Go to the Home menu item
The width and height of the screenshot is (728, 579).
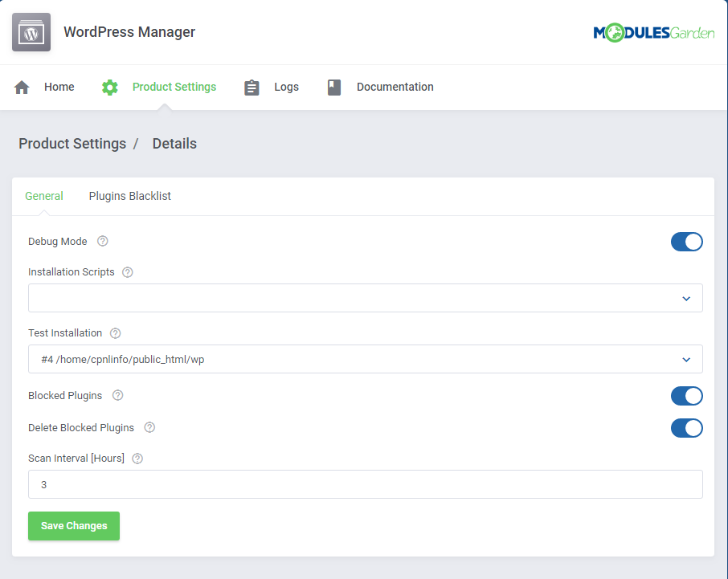coord(59,87)
